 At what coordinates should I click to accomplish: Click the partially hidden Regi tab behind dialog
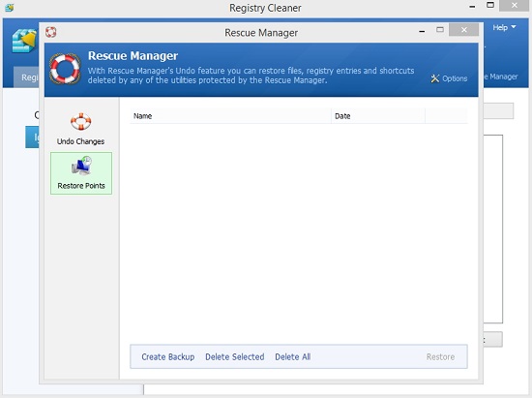point(26,77)
